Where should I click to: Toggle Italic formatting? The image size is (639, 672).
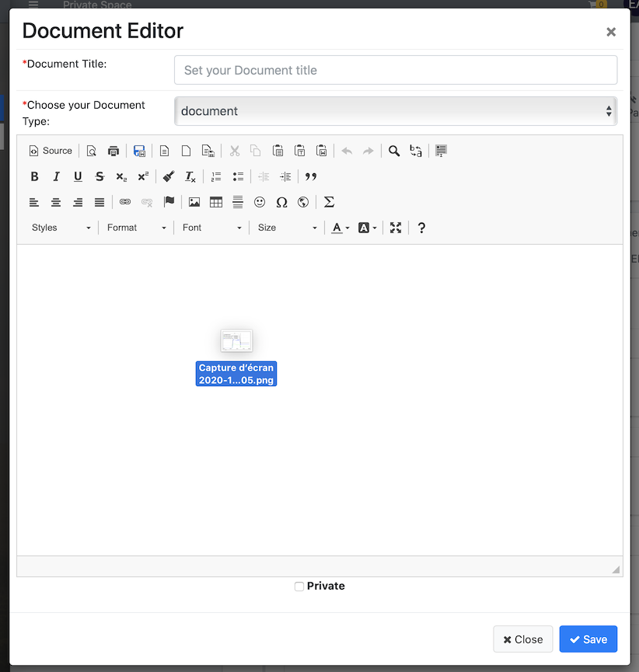click(x=56, y=176)
